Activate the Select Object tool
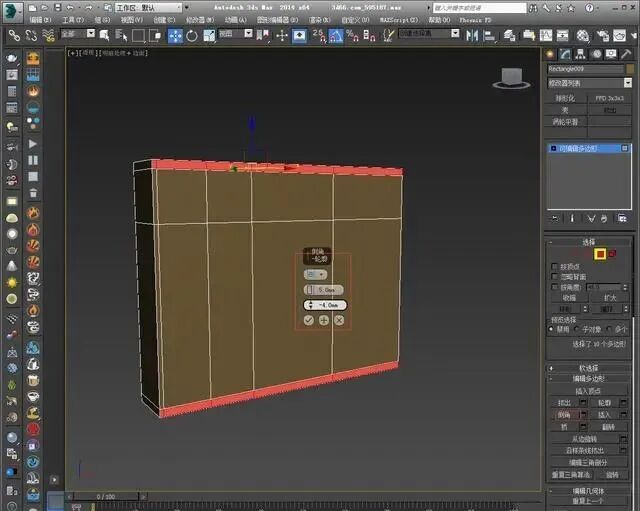The height and width of the screenshot is (511, 640). (x=104, y=36)
